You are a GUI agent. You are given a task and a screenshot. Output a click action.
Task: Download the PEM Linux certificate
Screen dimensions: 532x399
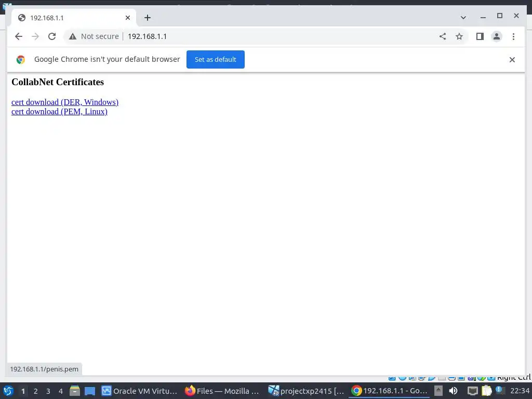(x=59, y=112)
